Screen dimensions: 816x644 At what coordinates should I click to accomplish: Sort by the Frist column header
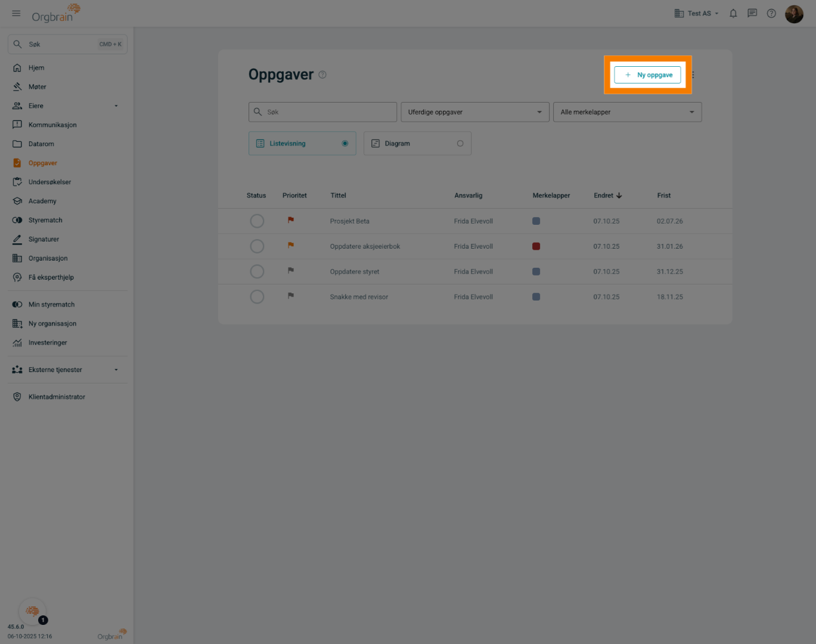click(664, 196)
